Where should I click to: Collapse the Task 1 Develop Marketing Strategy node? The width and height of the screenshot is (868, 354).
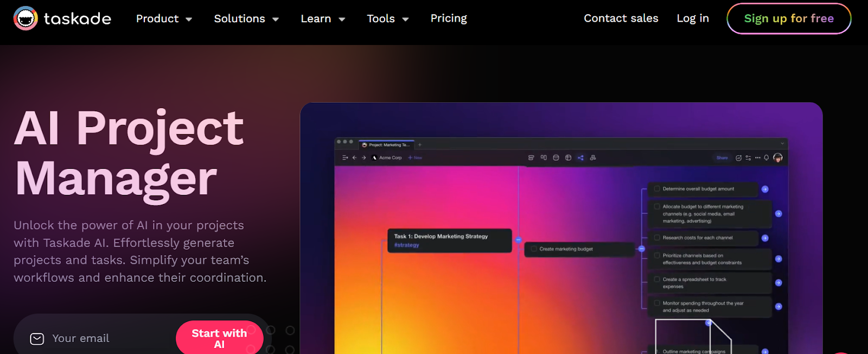pos(518,240)
